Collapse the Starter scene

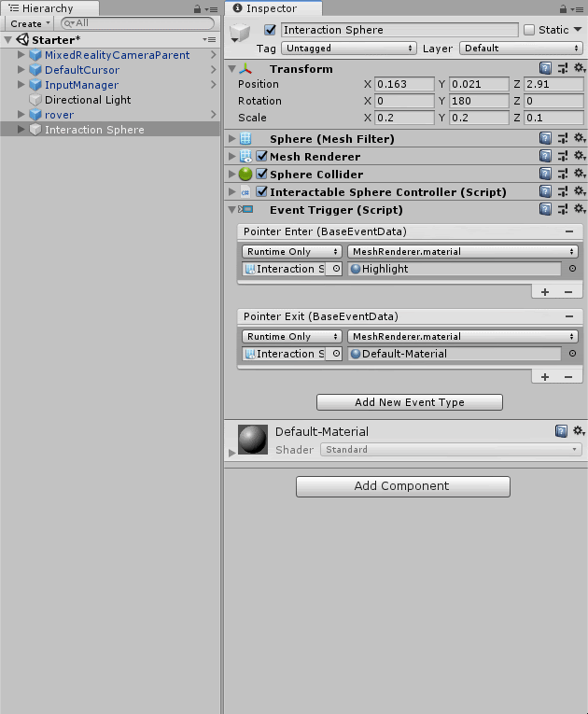tap(7, 40)
